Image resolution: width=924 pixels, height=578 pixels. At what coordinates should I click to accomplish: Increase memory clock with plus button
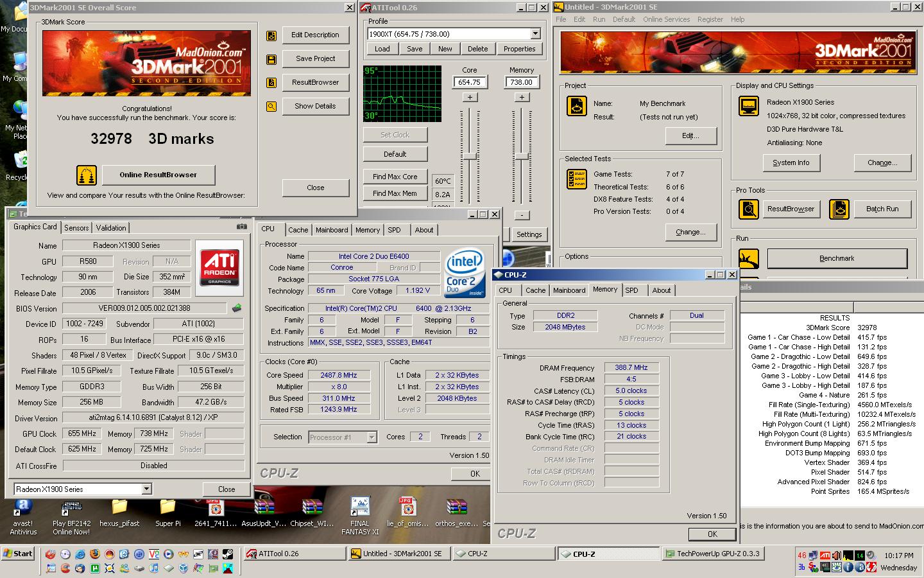pos(522,97)
